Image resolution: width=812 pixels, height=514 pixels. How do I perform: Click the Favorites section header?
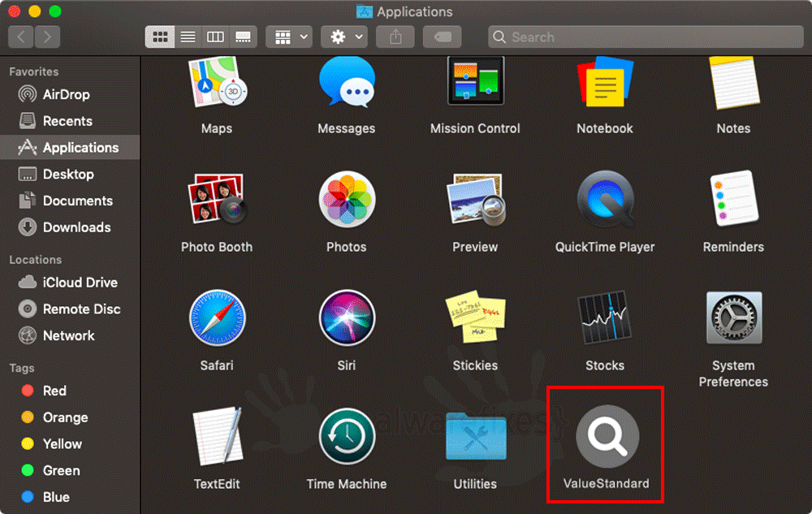pos(33,72)
